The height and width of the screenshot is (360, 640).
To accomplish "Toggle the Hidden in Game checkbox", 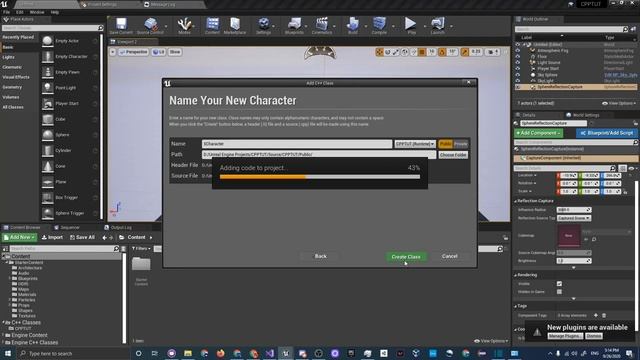I will [559, 292].
